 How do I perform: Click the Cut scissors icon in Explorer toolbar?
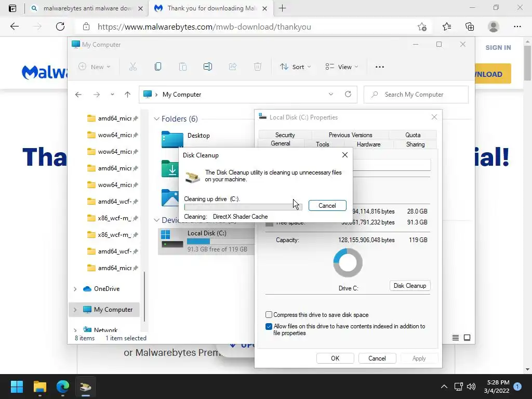pyautogui.click(x=132, y=67)
